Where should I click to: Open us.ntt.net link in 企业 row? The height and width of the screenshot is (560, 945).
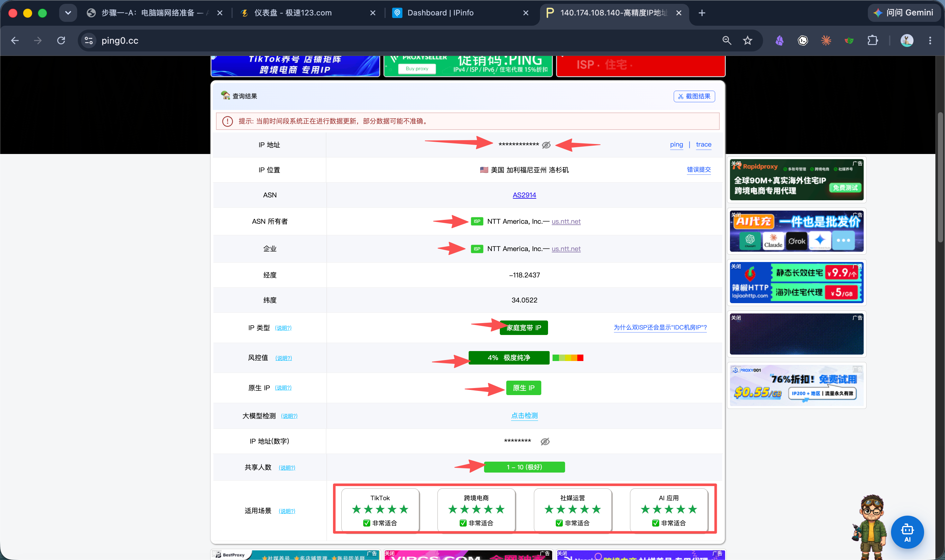[566, 249]
